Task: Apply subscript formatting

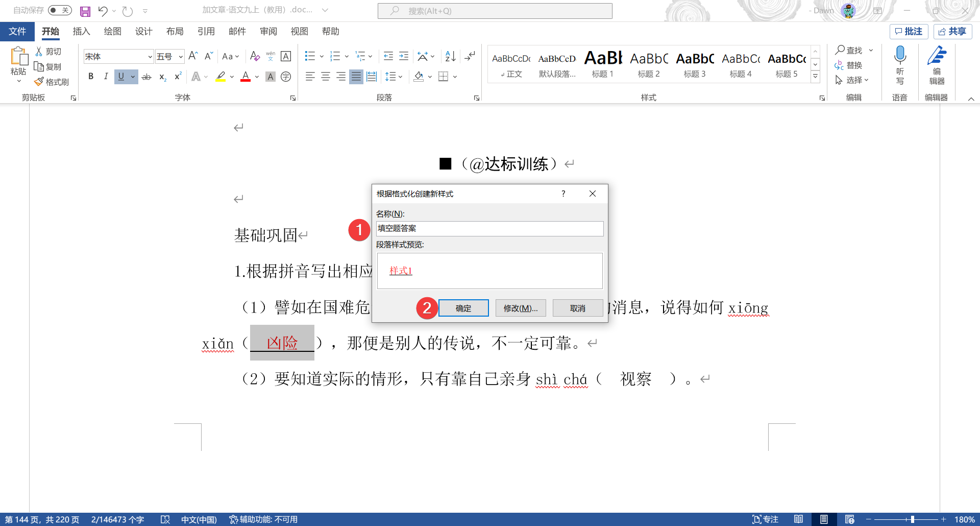Action: [x=163, y=77]
